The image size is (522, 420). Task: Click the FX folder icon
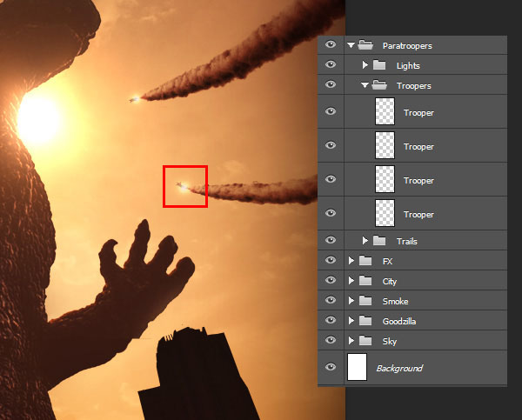tap(365, 261)
